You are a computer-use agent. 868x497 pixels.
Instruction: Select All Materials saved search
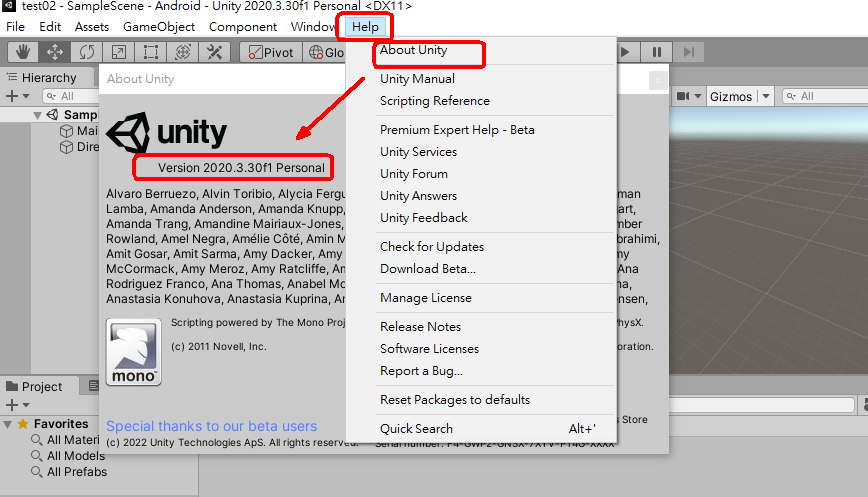point(65,440)
